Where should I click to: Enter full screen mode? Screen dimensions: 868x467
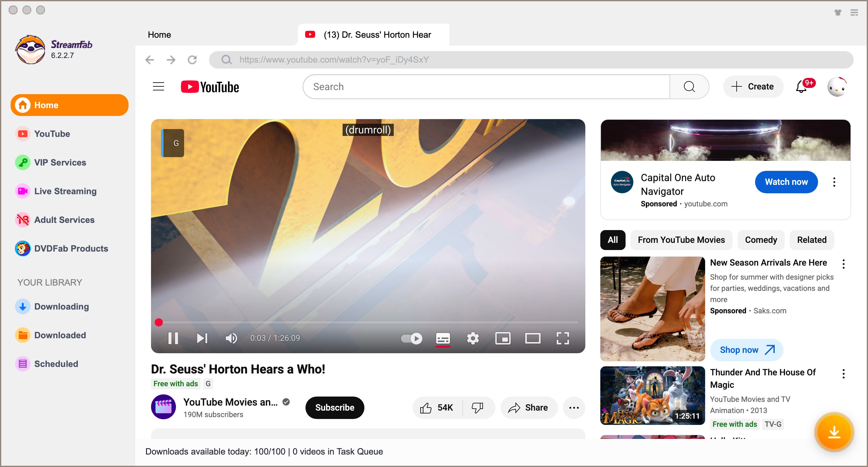563,338
